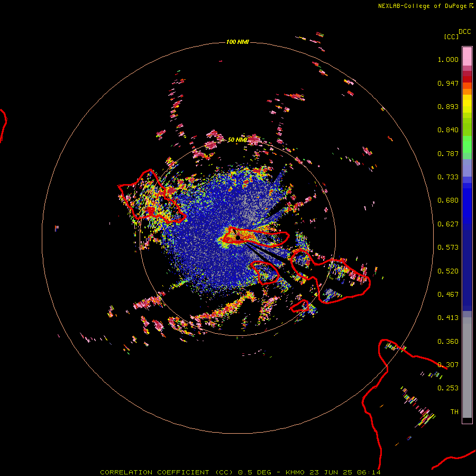The image size is (476, 476).
Task: Click the DCC label above the color bar
Action: pos(465,32)
